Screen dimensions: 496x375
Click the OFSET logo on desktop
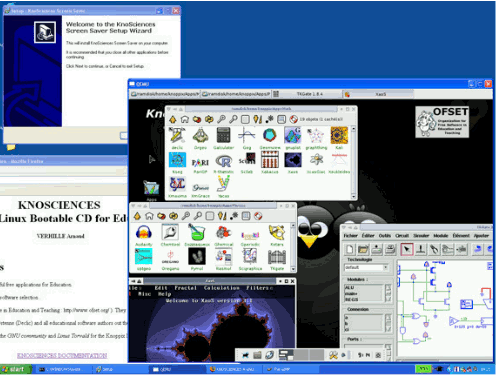pyautogui.click(x=442, y=122)
